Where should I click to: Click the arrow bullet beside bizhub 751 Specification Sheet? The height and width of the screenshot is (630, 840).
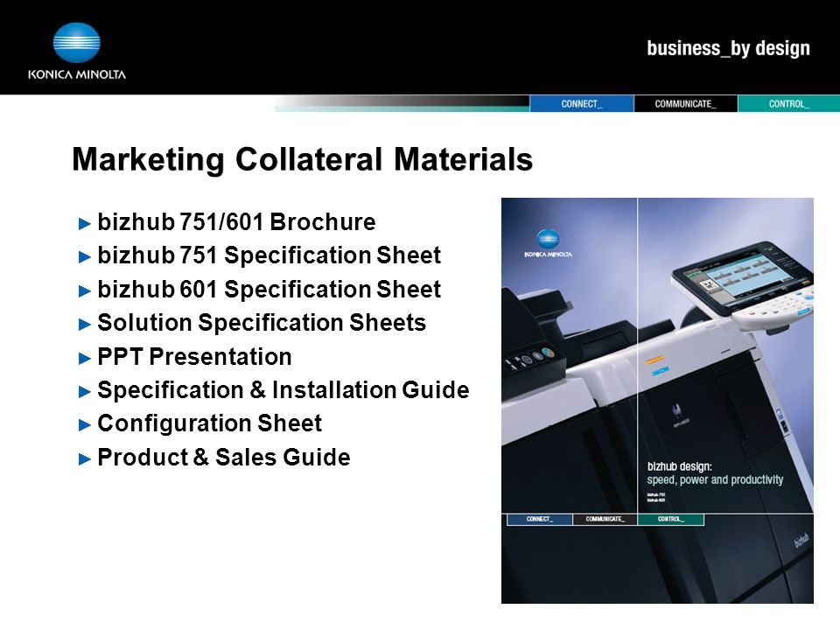[x=85, y=257]
